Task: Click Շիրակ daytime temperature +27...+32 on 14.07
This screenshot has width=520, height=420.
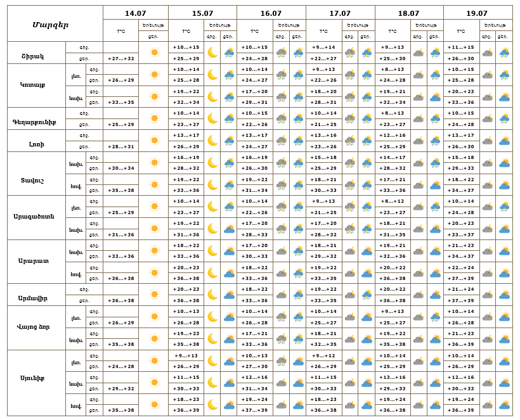Action: pos(120,58)
